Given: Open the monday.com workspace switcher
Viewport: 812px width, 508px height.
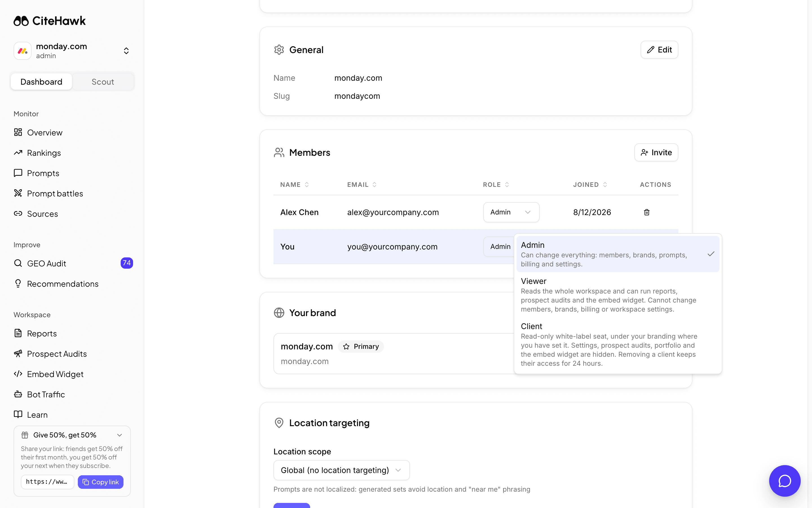Looking at the screenshot, I should pyautogui.click(x=72, y=51).
